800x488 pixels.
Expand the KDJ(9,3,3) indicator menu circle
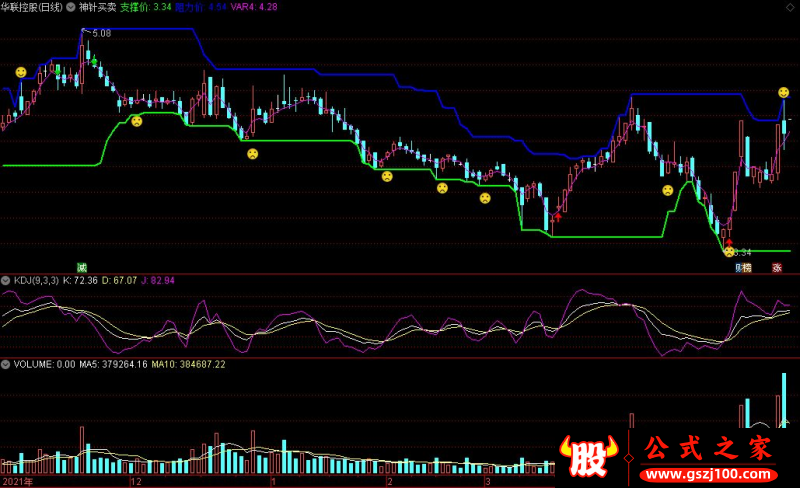coord(6,280)
